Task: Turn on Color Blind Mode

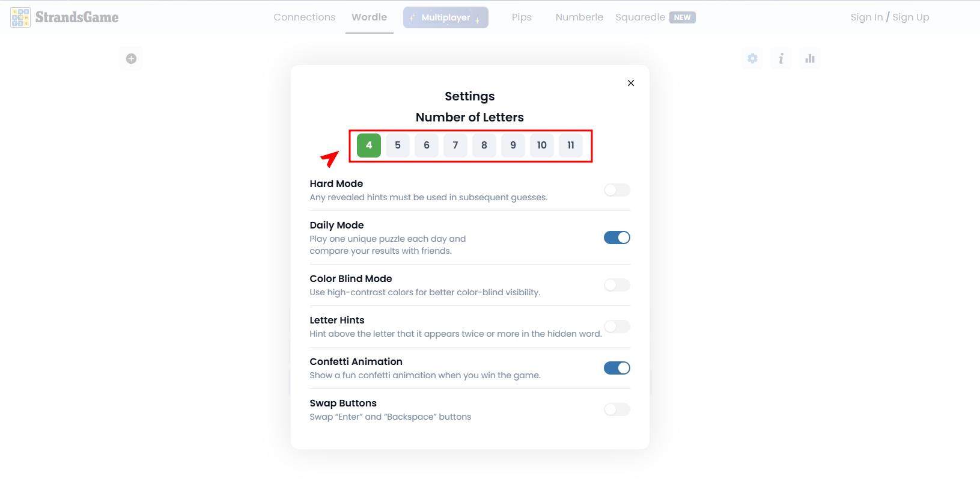Action: coord(617,285)
